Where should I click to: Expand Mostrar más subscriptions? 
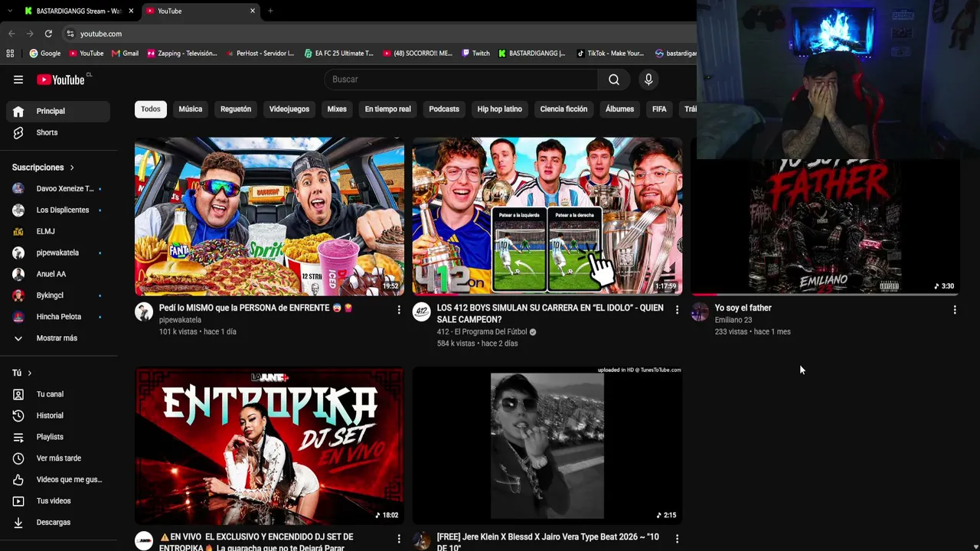point(58,338)
